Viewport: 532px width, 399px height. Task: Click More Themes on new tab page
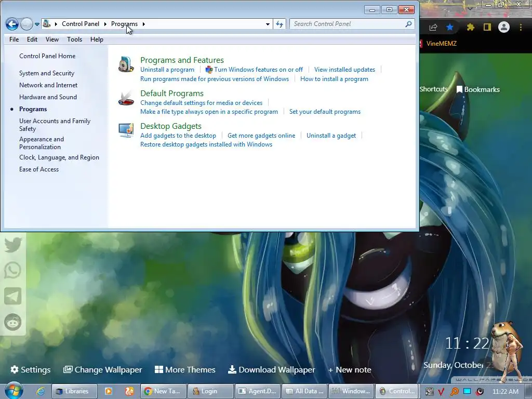tap(185, 369)
